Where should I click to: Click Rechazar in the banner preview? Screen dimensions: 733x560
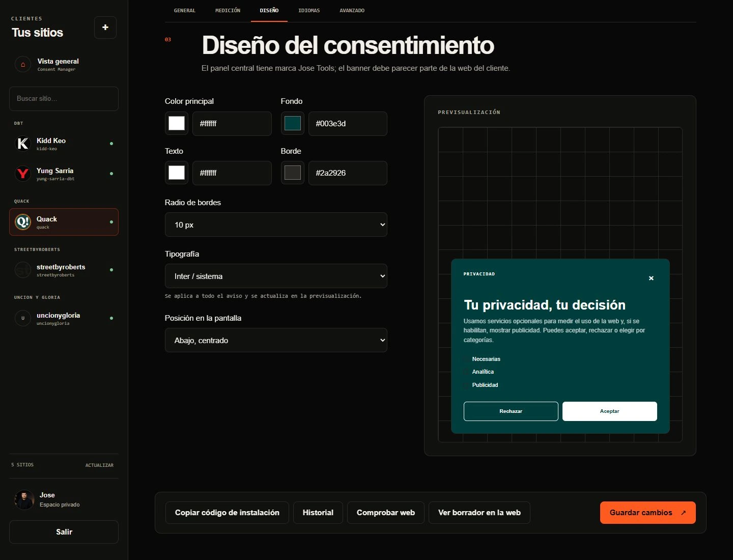click(x=511, y=411)
